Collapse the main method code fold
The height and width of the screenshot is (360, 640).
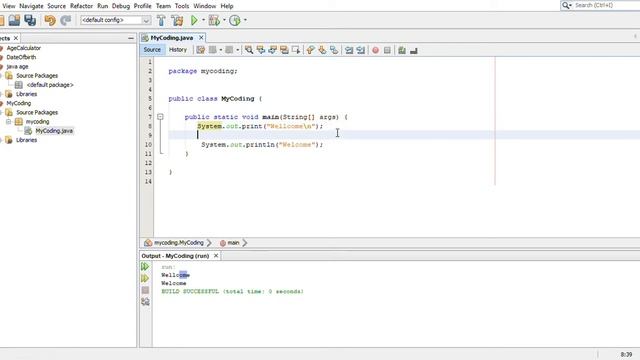[x=160, y=117]
